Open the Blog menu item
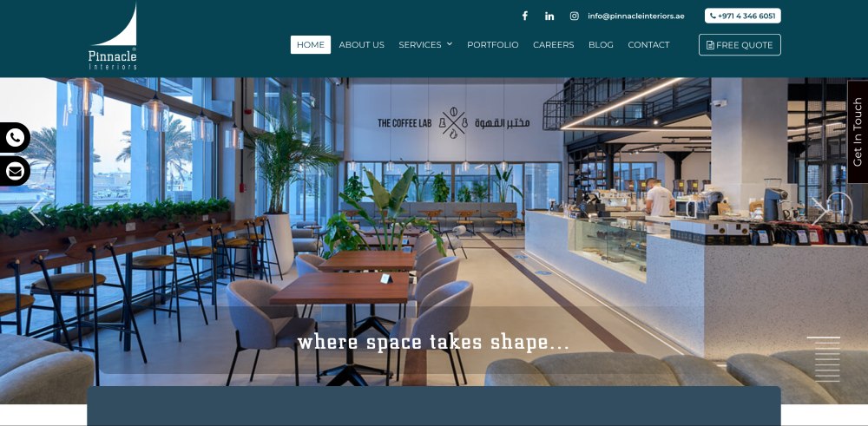Viewport: 868px width, 426px height. point(601,45)
